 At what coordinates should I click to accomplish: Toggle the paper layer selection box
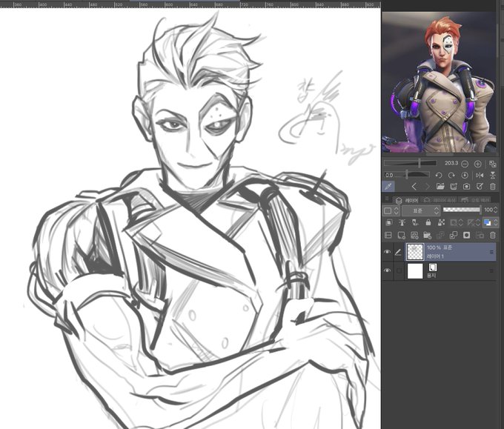[399, 271]
